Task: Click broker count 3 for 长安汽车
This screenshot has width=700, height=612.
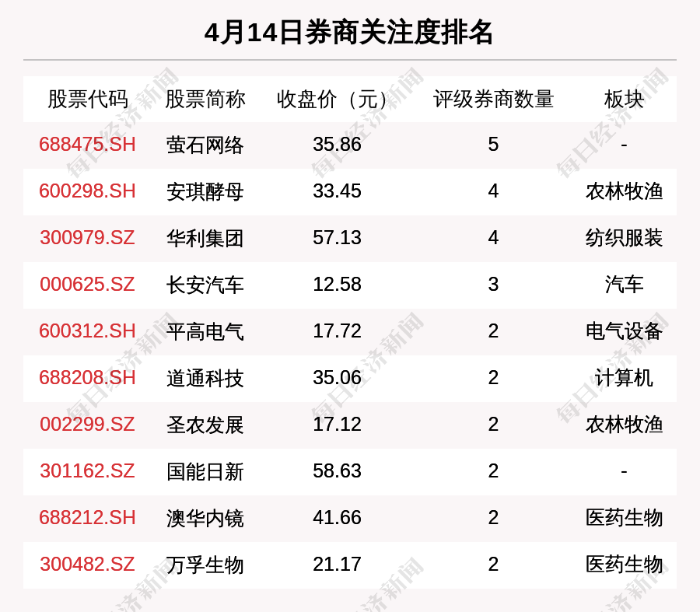Action: pyautogui.click(x=493, y=285)
